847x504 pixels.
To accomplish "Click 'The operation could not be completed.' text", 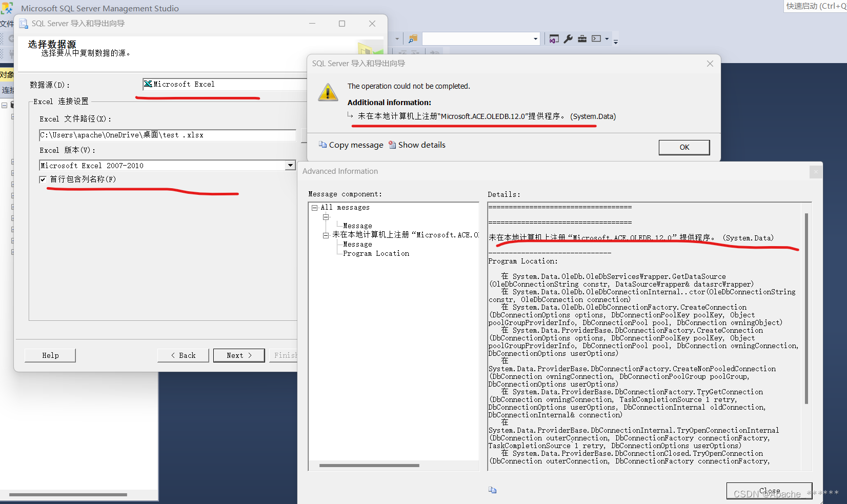I will (409, 86).
